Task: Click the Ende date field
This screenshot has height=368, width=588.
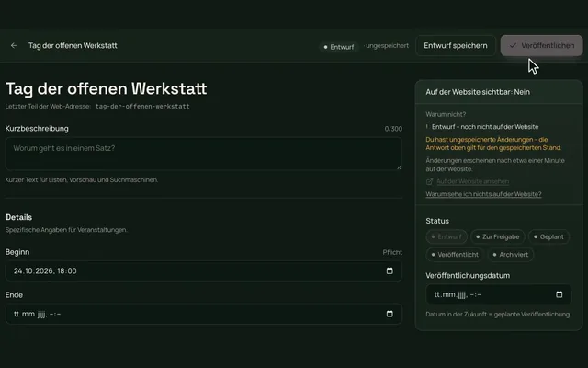Action: (x=204, y=314)
